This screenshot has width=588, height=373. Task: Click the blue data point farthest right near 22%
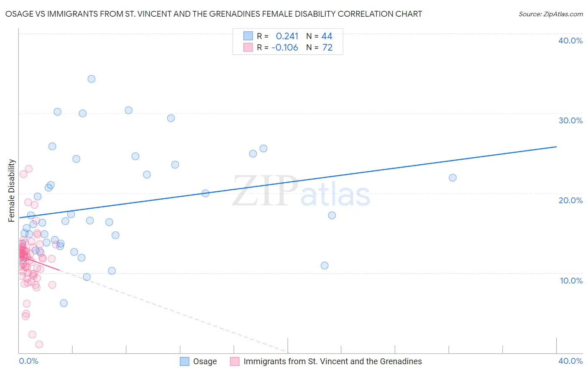click(x=453, y=178)
